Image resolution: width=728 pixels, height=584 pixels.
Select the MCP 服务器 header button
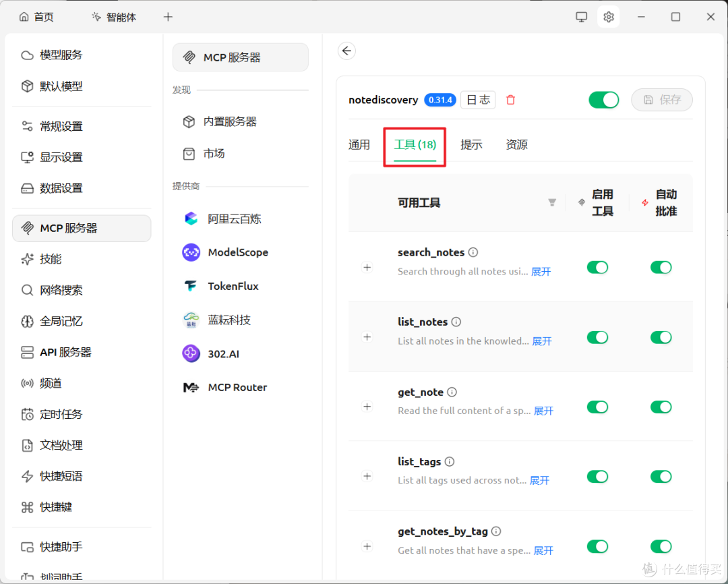241,57
